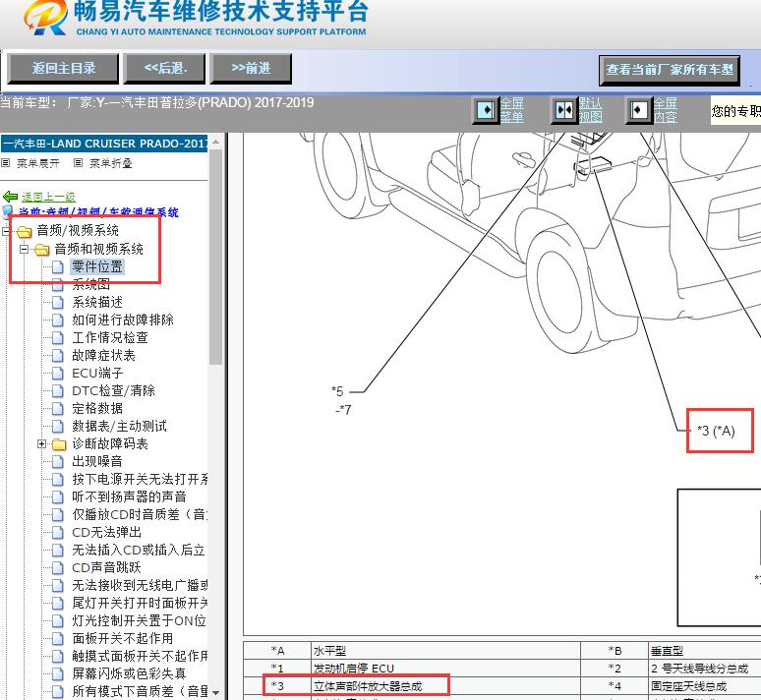Open the 定格数据 page
The width and height of the screenshot is (761, 700).
tap(97, 408)
